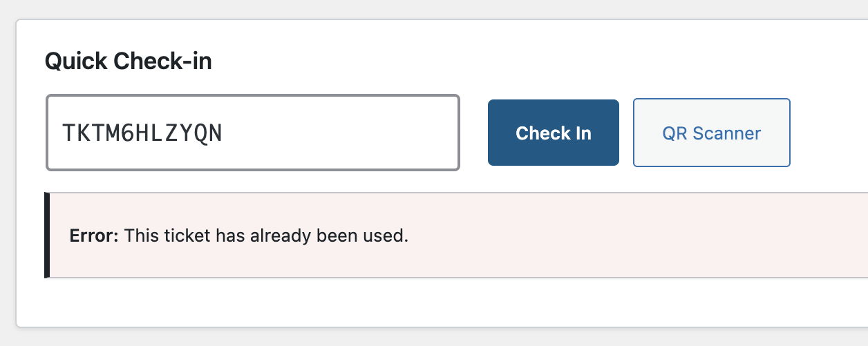Screen dimensions: 868x346
Task: Click the dark left border of error notice
Action: click(x=46, y=236)
